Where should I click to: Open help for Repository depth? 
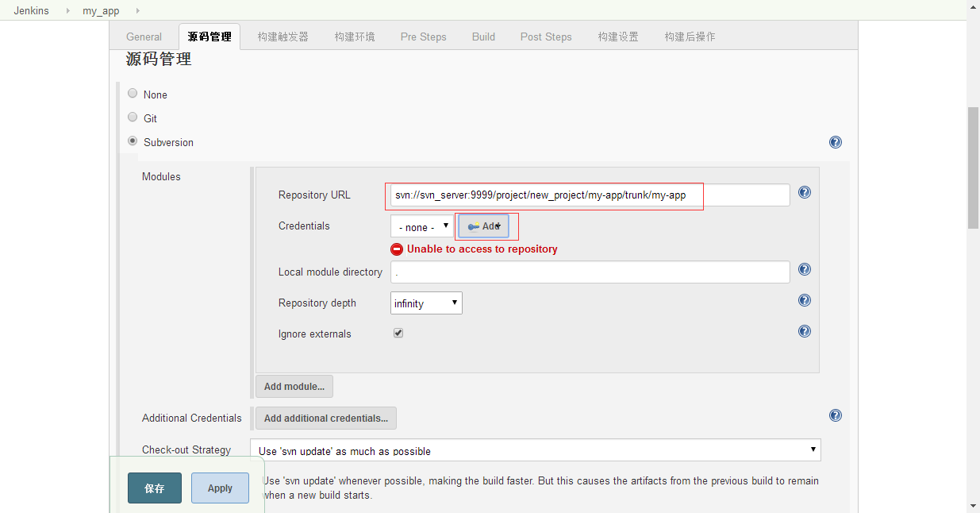point(805,300)
